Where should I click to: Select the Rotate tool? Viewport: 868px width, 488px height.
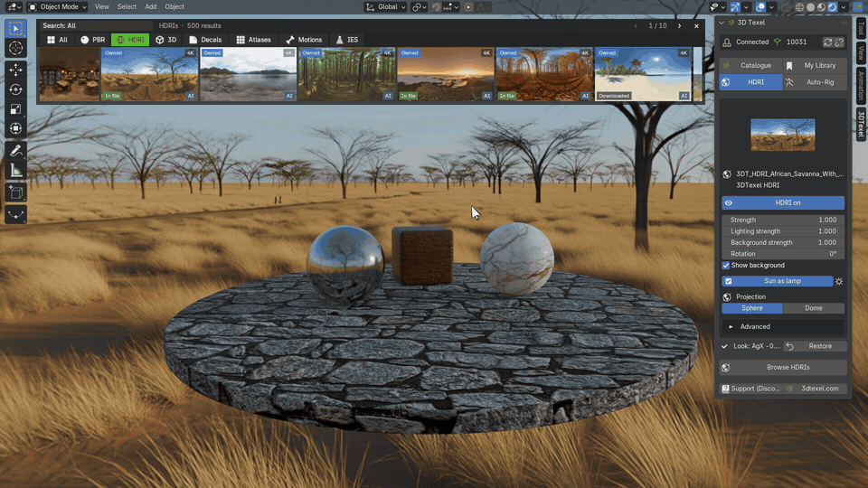point(15,89)
